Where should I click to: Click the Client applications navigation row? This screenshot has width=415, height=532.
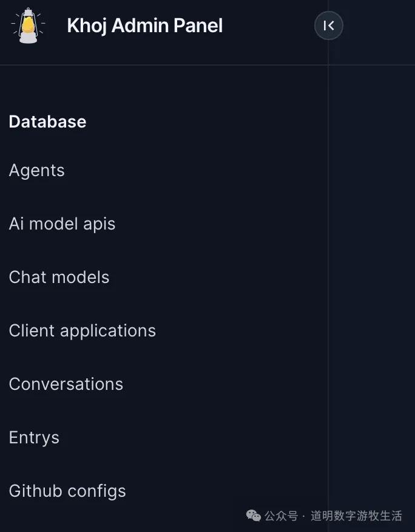pyautogui.click(x=83, y=331)
